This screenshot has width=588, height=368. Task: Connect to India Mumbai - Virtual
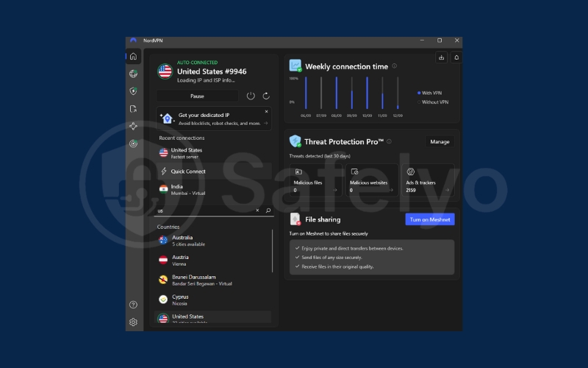pyautogui.click(x=214, y=190)
